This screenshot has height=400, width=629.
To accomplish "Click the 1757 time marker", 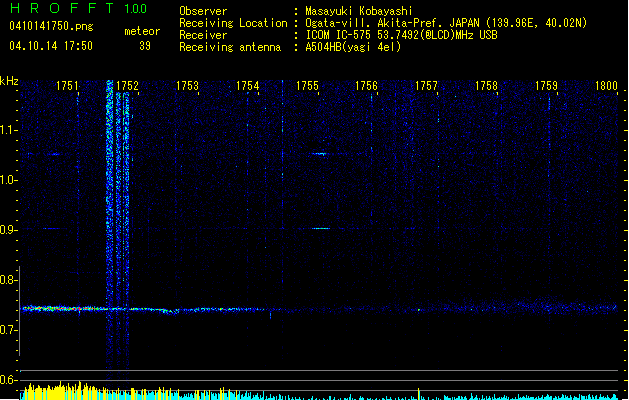I will [426, 86].
